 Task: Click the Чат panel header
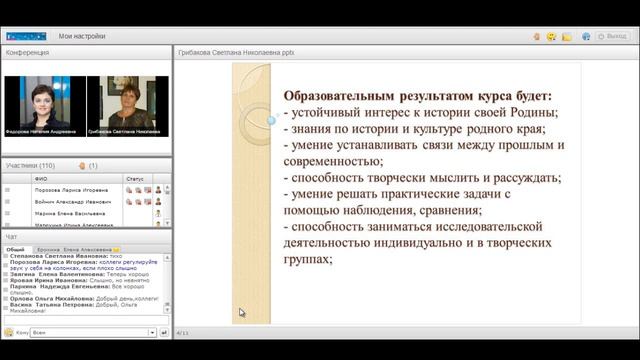87,237
